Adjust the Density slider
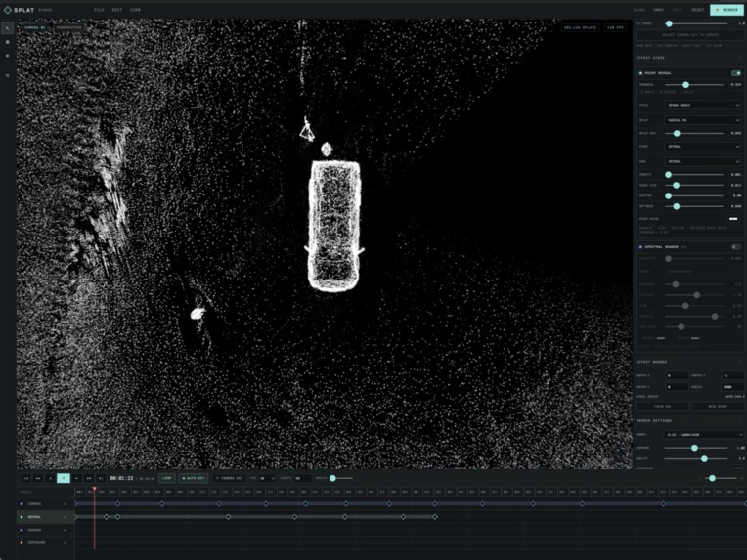This screenshot has width=747, height=560. (669, 175)
